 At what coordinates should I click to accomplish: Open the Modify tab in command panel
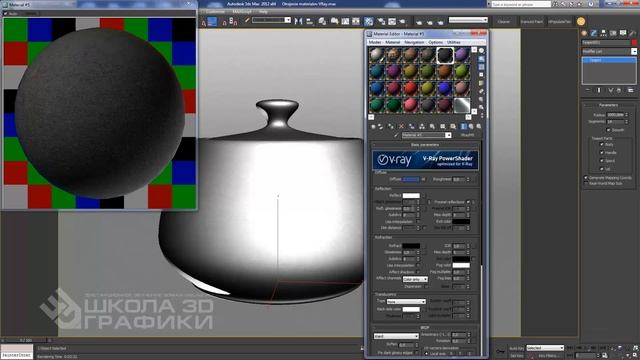pos(594,33)
